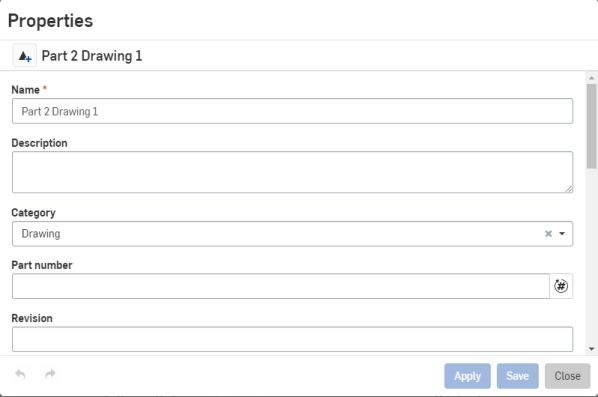Clear the Category selection with the X
This screenshot has height=397, width=598.
pos(548,233)
